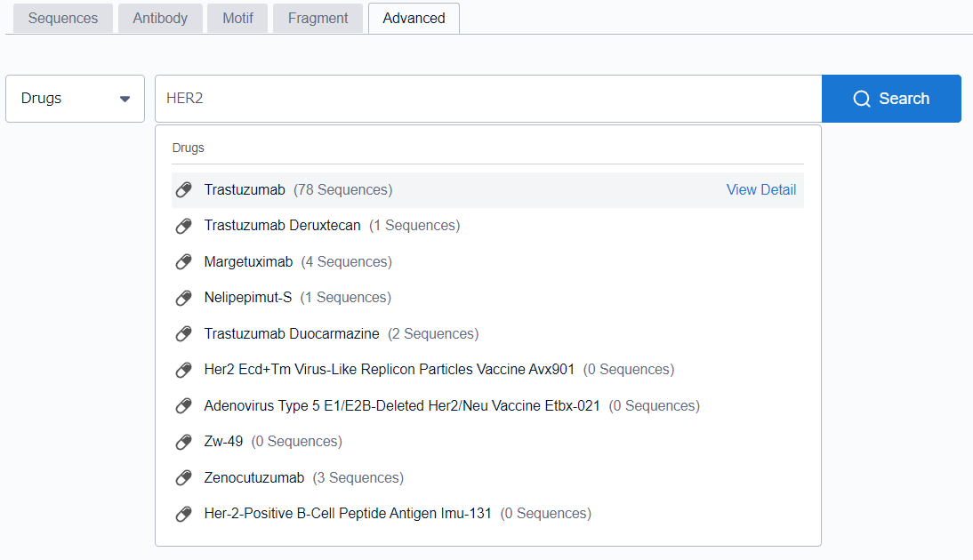The image size is (973, 560).
Task: Go to the Fragment tab
Action: click(x=318, y=19)
